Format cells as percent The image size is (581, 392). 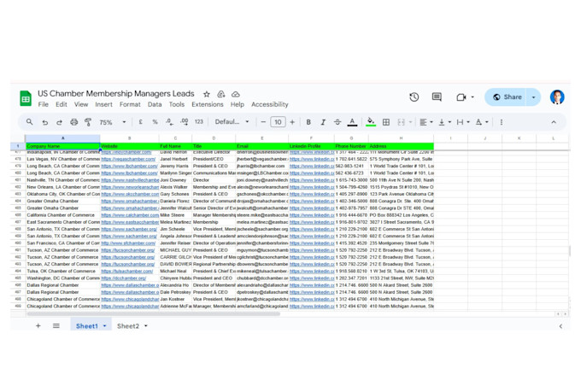point(155,122)
